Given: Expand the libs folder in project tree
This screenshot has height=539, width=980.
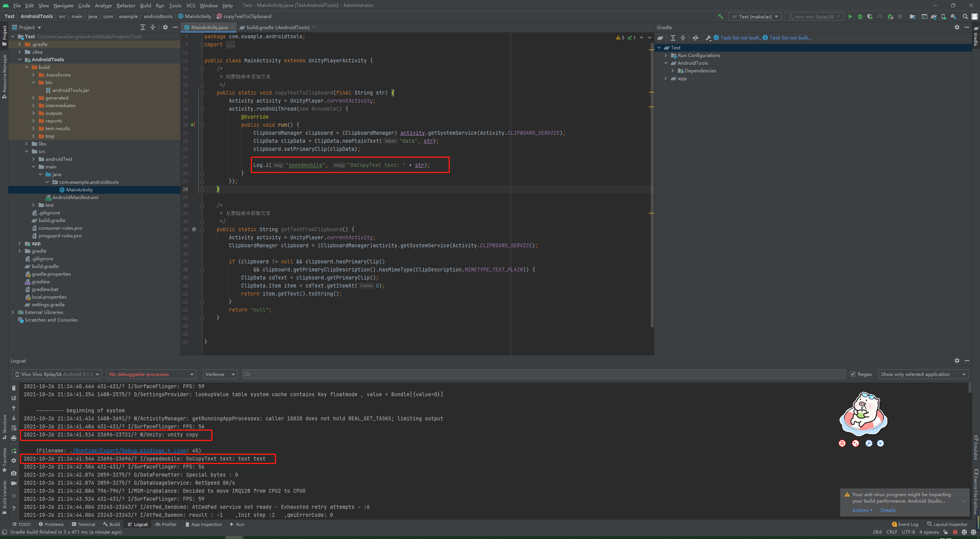Looking at the screenshot, I should (x=26, y=144).
